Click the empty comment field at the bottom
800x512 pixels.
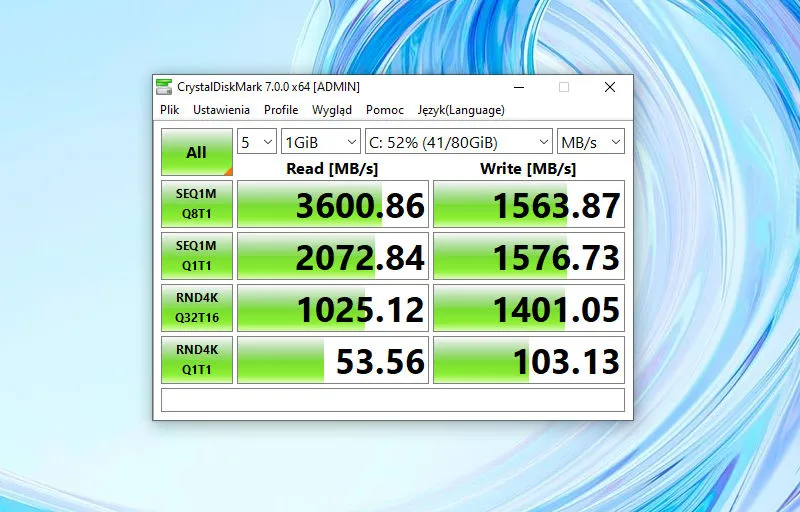coord(393,400)
